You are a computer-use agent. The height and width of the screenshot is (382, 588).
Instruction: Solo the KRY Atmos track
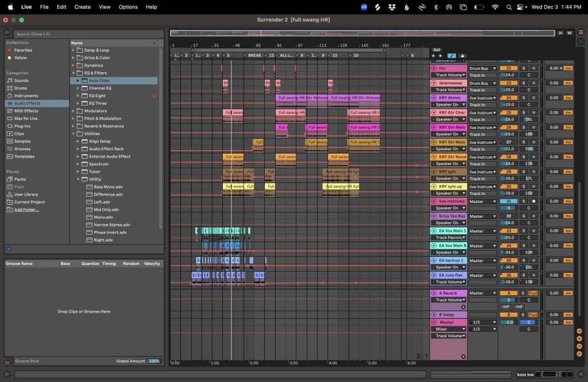coord(523,98)
